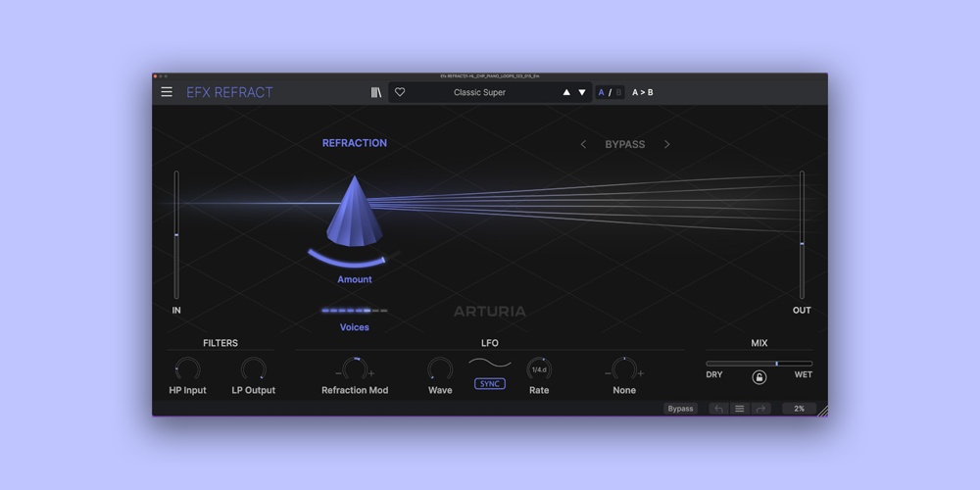Switch to the next effect mode after BYPASS

click(x=667, y=144)
